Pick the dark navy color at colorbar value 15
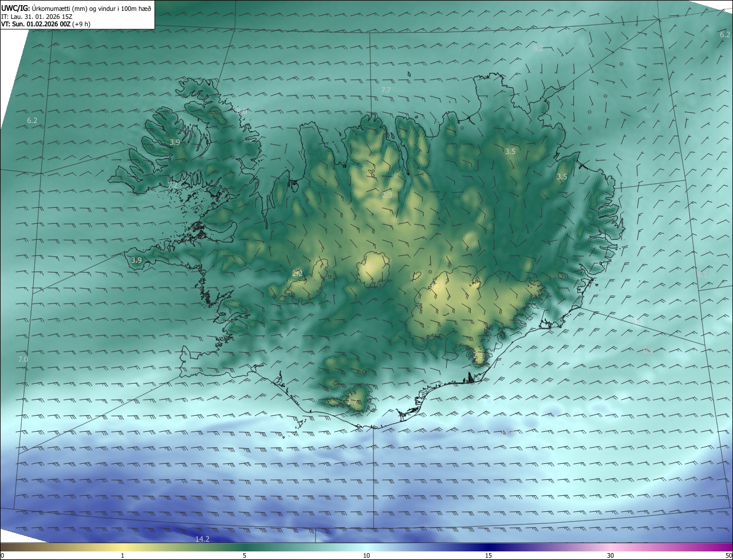Screen dimensions: 733x560 [x=488, y=547]
